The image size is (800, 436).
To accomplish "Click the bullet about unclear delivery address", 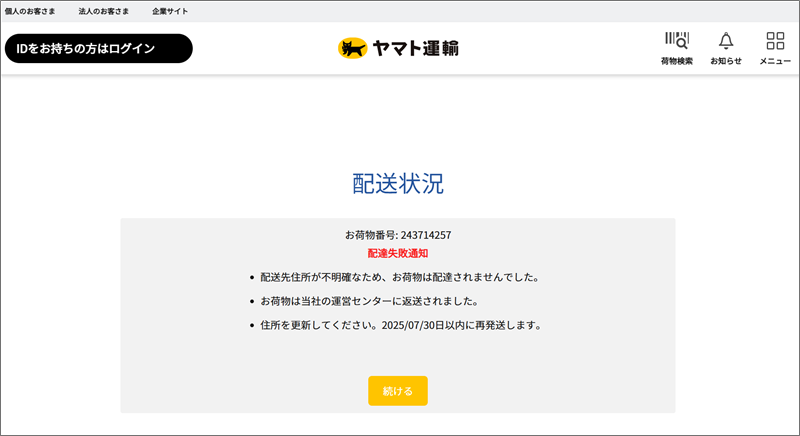I will (x=400, y=277).
